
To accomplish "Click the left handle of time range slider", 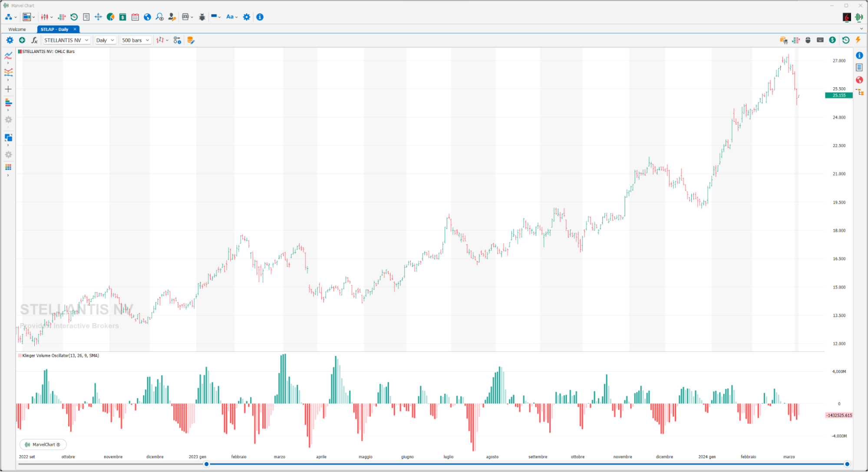I will tap(207, 464).
